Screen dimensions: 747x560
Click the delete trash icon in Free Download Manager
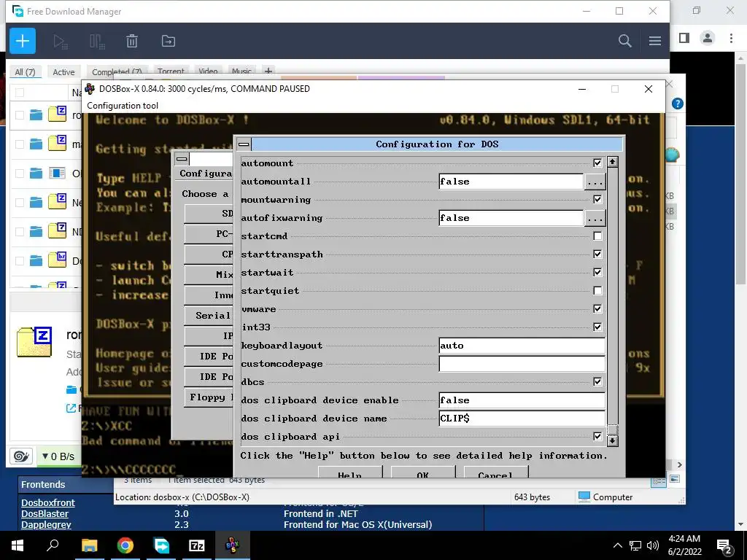pos(132,41)
